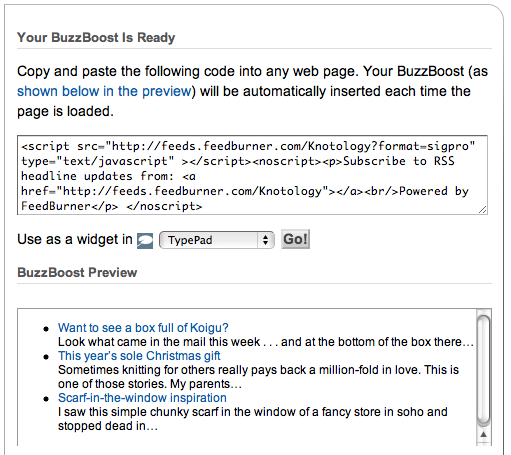Open 'This year's sole Christmas gift' link
Viewport: 511px width, 455px height.
click(x=139, y=356)
